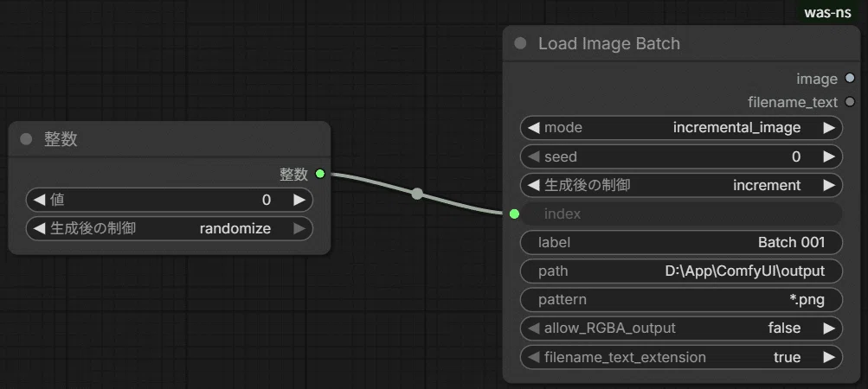Click the reroute dot on the link wire
868x389 pixels.
(x=417, y=194)
